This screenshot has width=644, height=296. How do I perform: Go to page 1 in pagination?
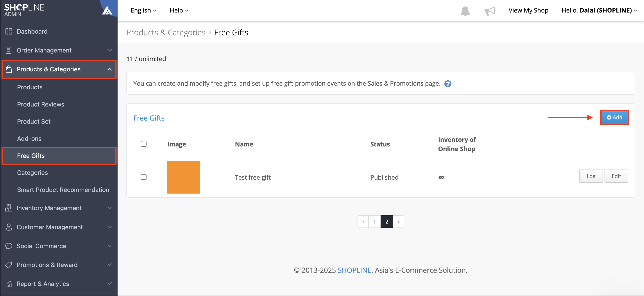coord(374,222)
